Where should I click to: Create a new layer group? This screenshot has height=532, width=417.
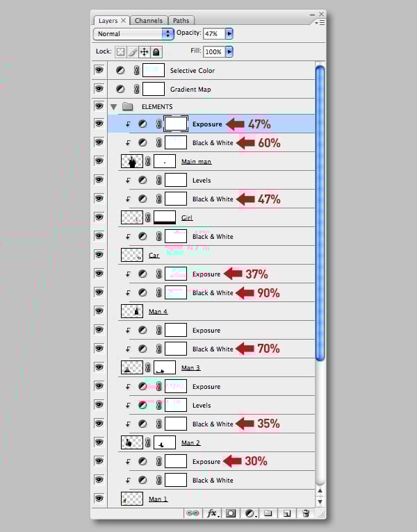coord(268,513)
